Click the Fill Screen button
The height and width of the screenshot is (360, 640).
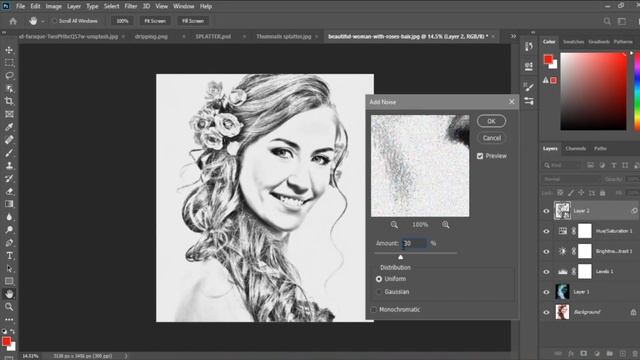(193, 21)
